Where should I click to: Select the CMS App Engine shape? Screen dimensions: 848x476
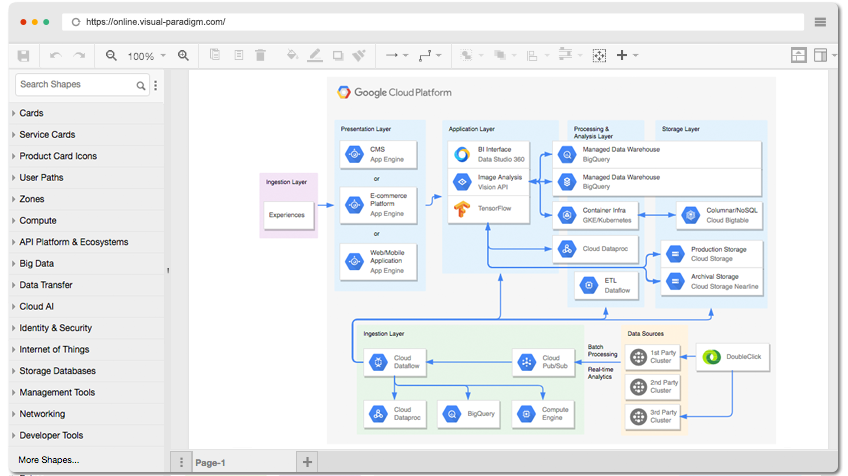tap(379, 155)
